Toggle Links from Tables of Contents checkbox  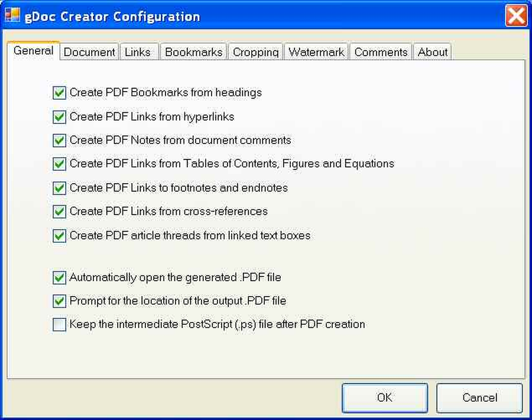tap(59, 164)
